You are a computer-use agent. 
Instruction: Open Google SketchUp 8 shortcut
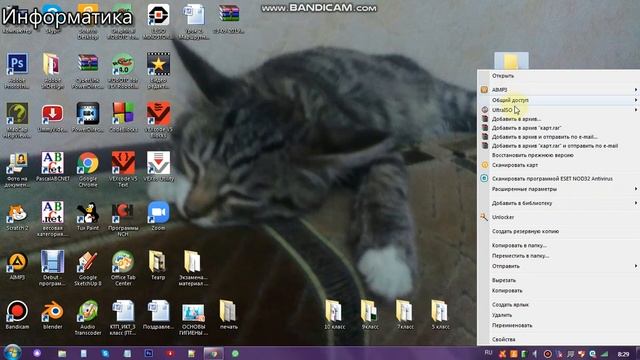tap(88, 268)
